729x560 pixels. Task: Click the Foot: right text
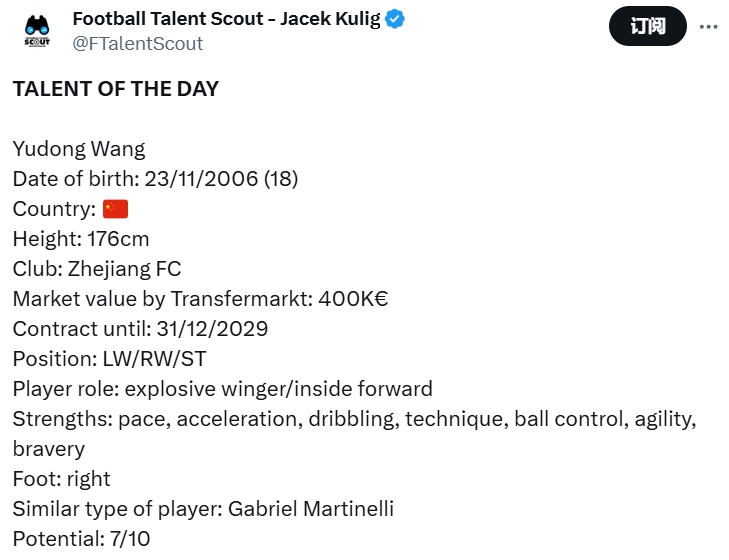61,479
